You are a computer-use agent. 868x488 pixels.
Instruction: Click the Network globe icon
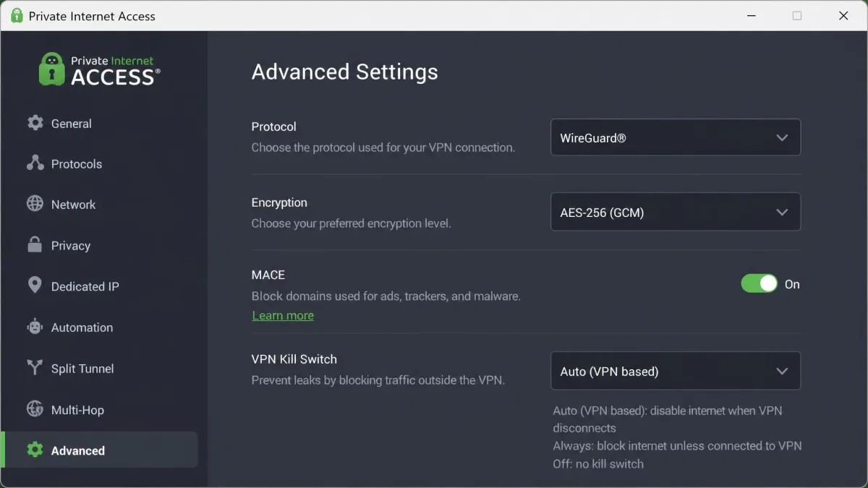[x=35, y=204]
